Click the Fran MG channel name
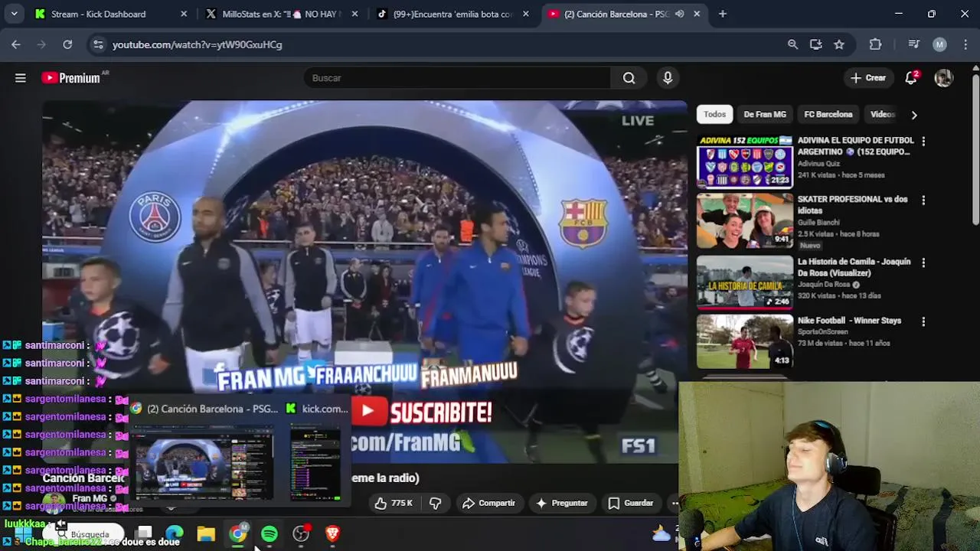Viewport: 980px width, 551px height. [90, 498]
